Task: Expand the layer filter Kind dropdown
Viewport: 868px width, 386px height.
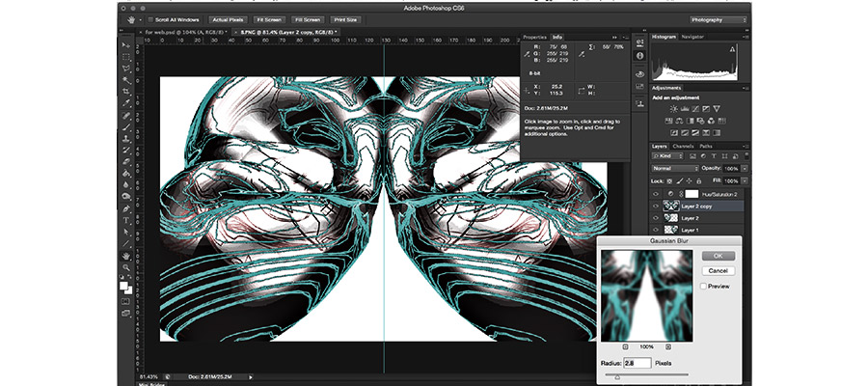Action: pyautogui.click(x=669, y=155)
